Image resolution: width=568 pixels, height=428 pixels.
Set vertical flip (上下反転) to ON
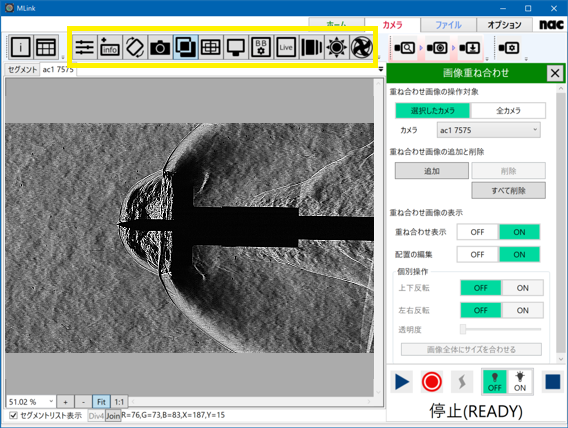[x=522, y=288]
